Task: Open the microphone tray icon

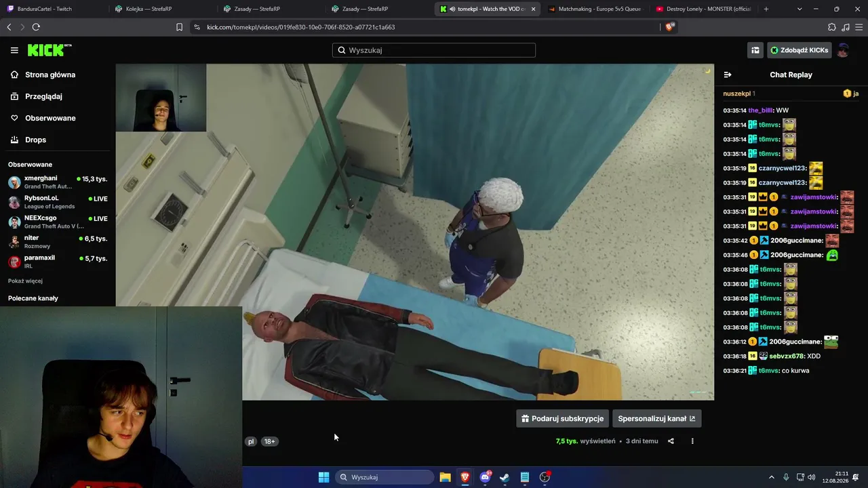Action: coord(786,477)
